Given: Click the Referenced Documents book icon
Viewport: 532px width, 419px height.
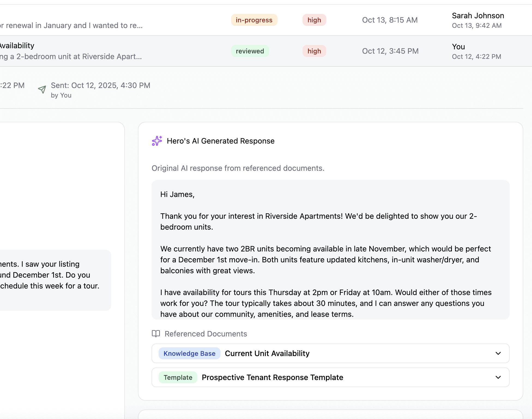Looking at the screenshot, I should [156, 334].
